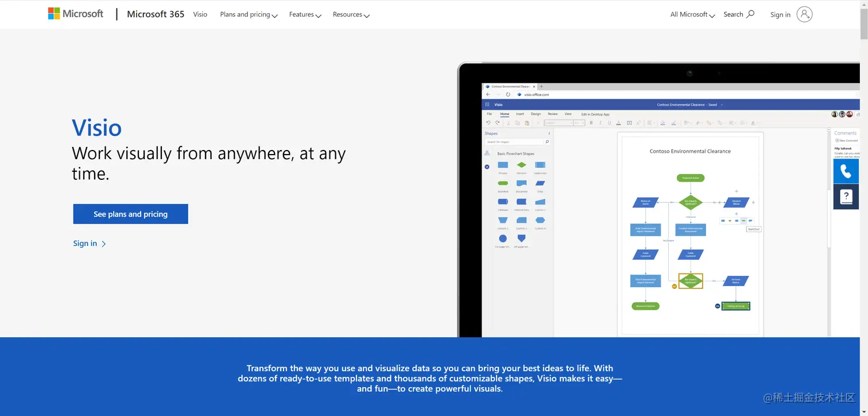Image resolution: width=868 pixels, height=416 pixels.
Task: Click the Proposed Action flowchart node
Action: [x=691, y=178]
